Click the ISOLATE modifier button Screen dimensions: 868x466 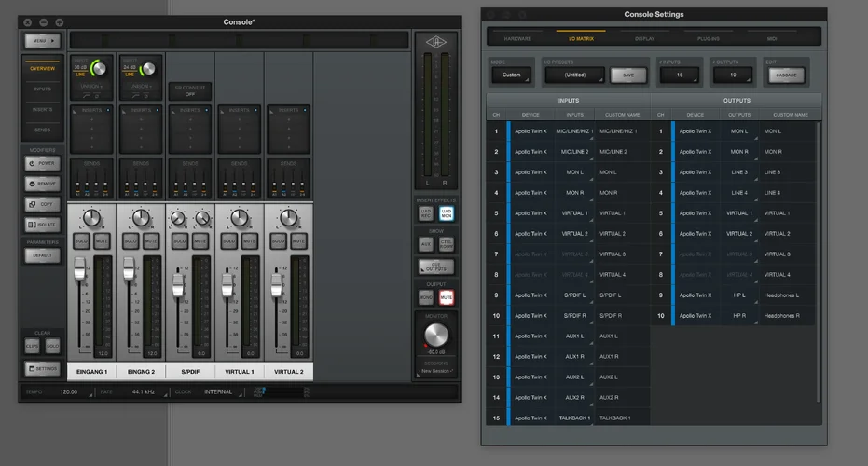[x=43, y=225]
